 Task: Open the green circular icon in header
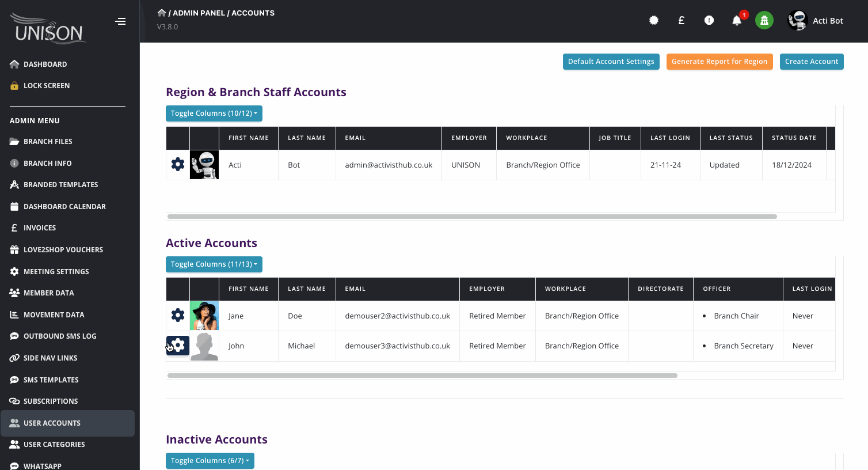(x=764, y=21)
